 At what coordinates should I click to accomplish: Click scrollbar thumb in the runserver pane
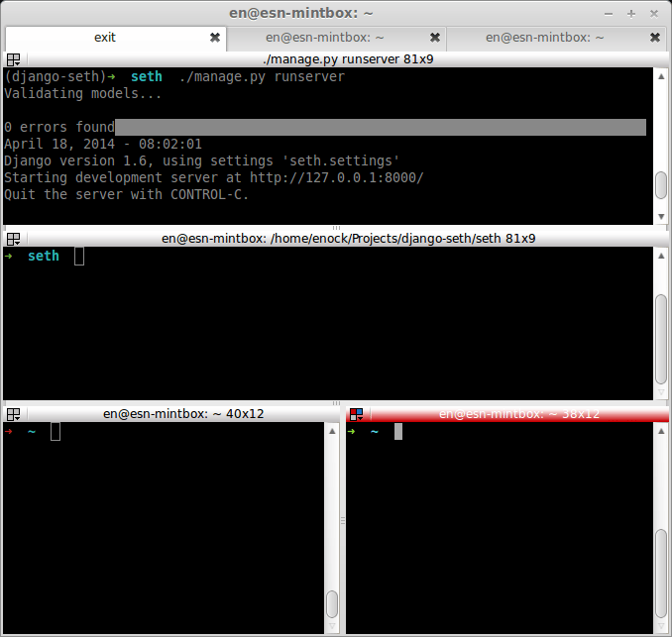pyautogui.click(x=661, y=185)
